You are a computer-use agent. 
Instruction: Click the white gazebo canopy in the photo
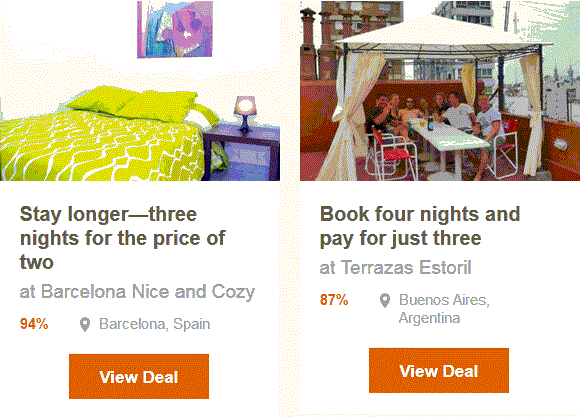pos(444,35)
